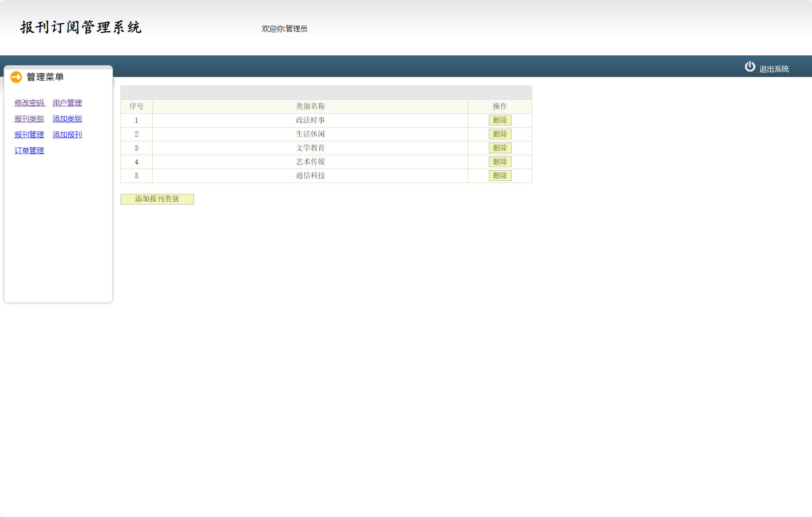Go to 报刊类别 in sidebar
Image resolution: width=812 pixels, height=517 pixels.
click(29, 119)
